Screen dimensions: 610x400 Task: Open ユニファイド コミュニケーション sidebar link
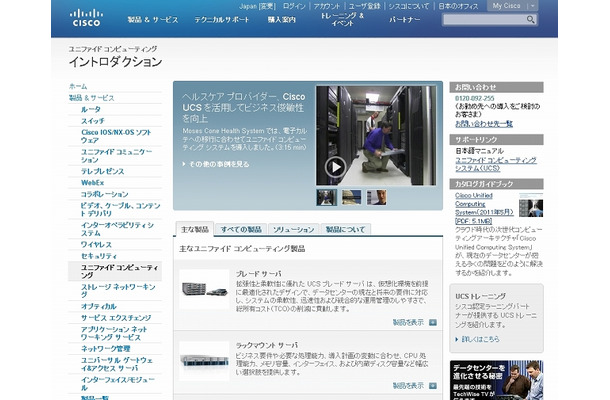pos(116,156)
